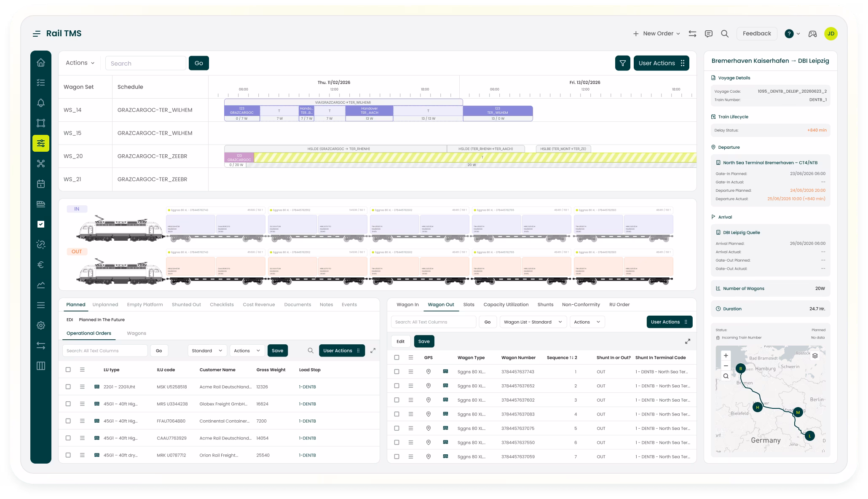868x499 pixels.
Task: Open the analytics chart icon in sidebar
Action: (x=41, y=285)
